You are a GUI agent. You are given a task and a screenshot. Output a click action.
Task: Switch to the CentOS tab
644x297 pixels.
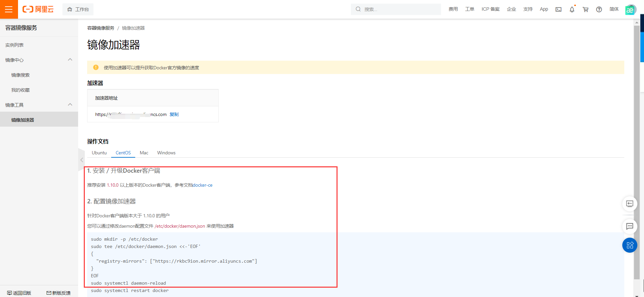tap(123, 153)
